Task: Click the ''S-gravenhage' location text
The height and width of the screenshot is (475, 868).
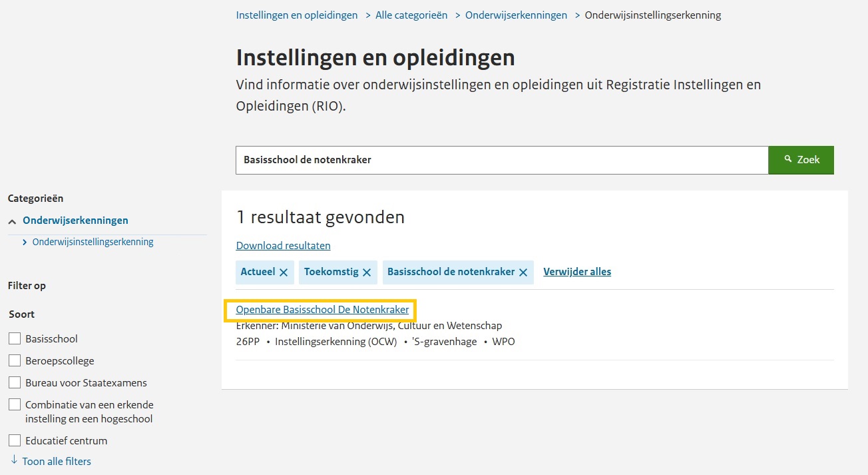Action: tap(445, 342)
